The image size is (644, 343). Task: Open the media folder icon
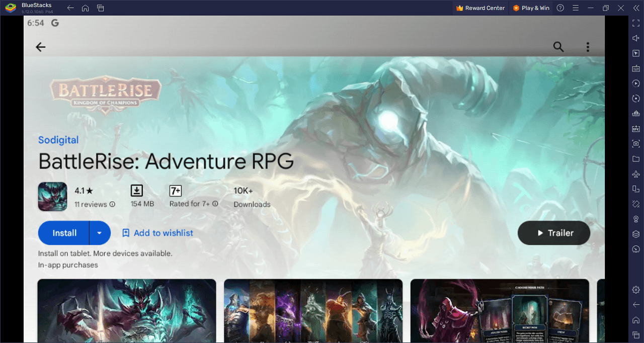coord(636,159)
